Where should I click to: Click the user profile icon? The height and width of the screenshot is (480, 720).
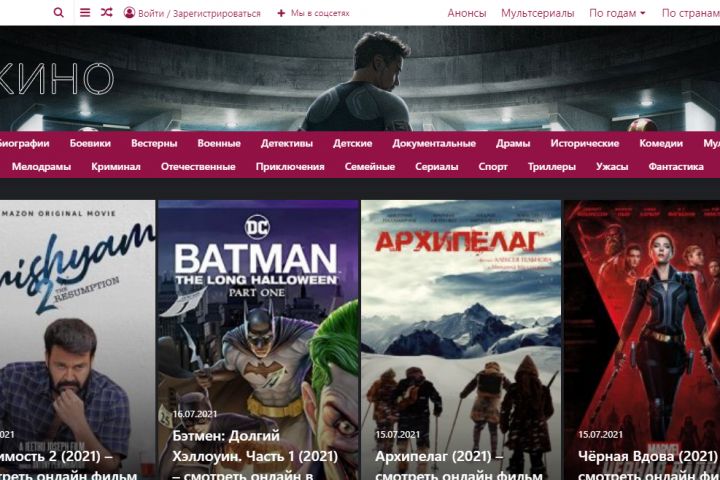pos(129,13)
